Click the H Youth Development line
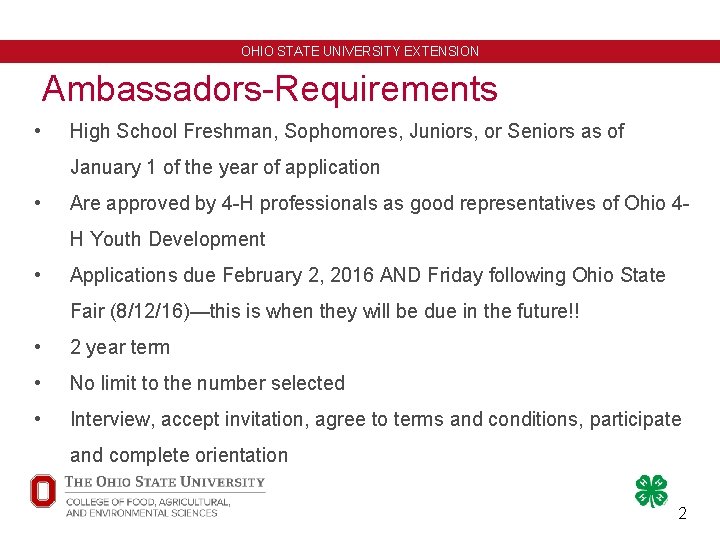720x540 pixels. pos(168,239)
